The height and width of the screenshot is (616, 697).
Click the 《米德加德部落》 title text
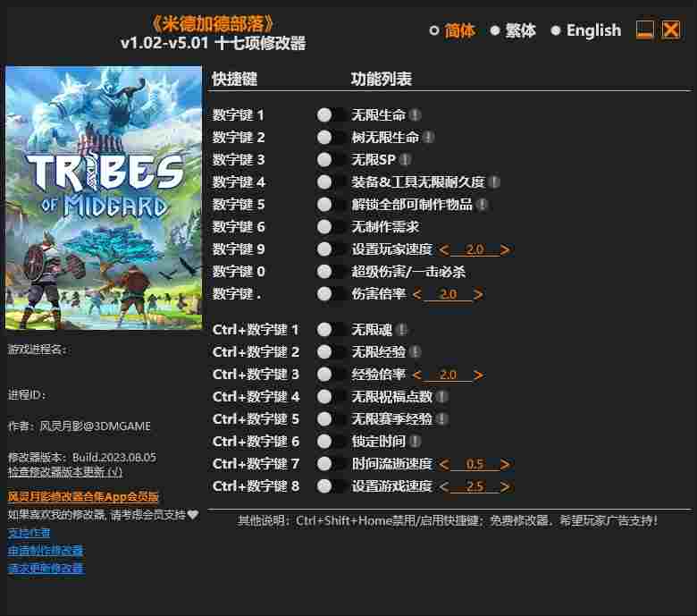click(213, 23)
